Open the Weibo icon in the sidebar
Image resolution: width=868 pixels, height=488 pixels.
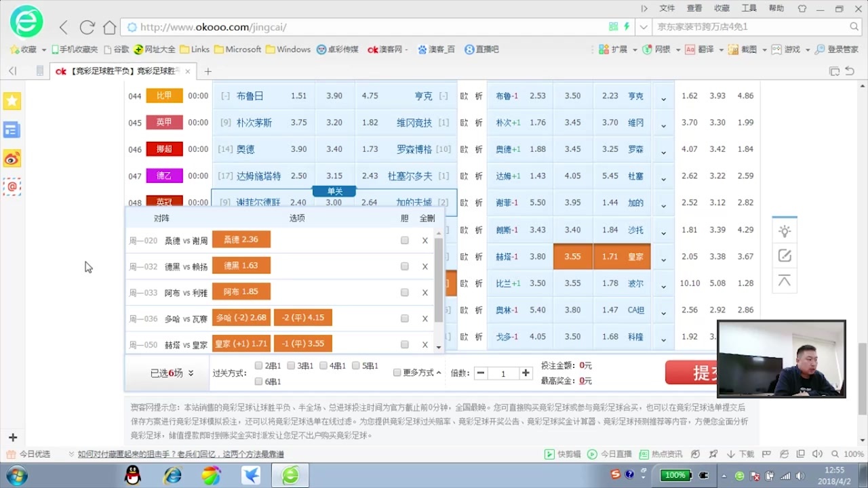click(x=12, y=159)
